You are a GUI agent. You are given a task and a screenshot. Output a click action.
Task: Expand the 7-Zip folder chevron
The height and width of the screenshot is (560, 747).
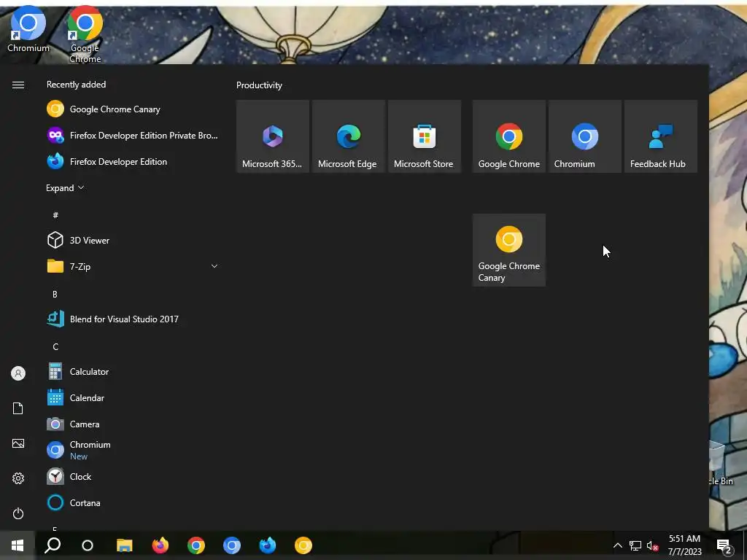click(214, 266)
